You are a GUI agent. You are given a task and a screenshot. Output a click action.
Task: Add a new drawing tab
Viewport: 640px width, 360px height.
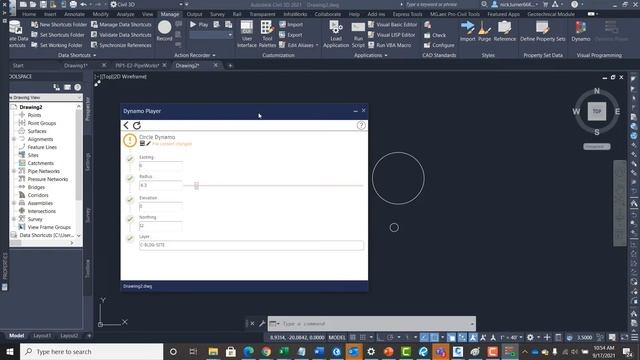tap(230, 65)
